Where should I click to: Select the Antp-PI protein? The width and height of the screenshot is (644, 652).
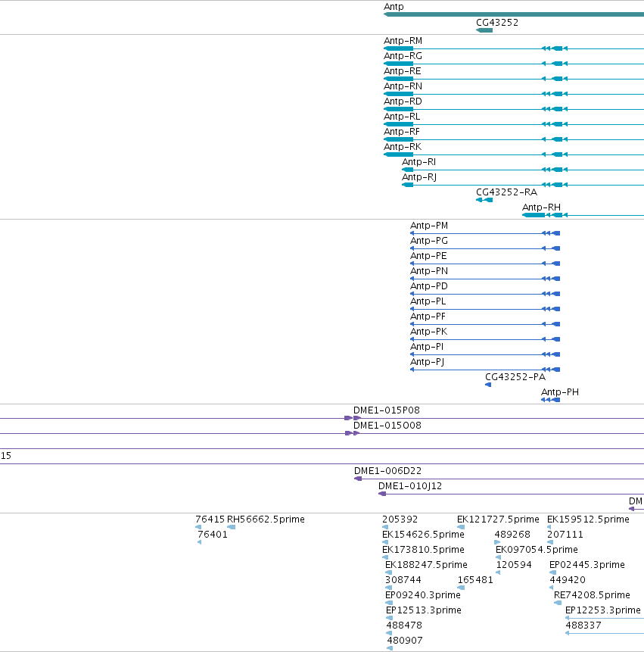[427, 347]
